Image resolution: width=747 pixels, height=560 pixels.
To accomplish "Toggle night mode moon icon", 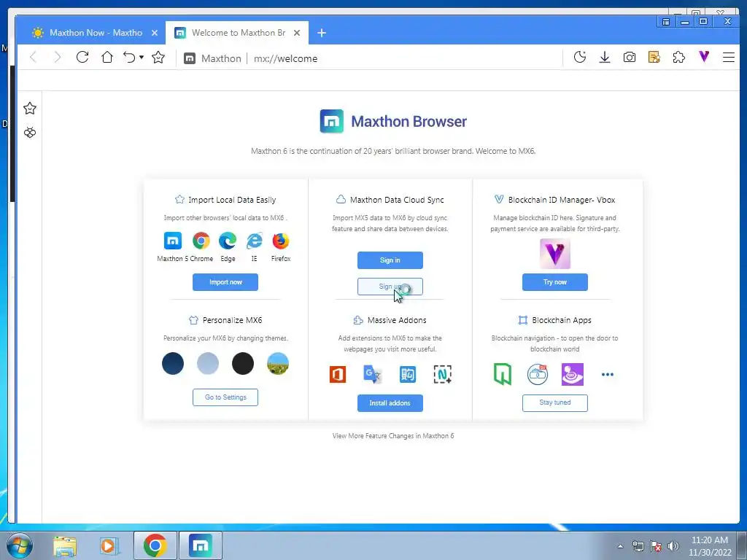I will [x=580, y=58].
